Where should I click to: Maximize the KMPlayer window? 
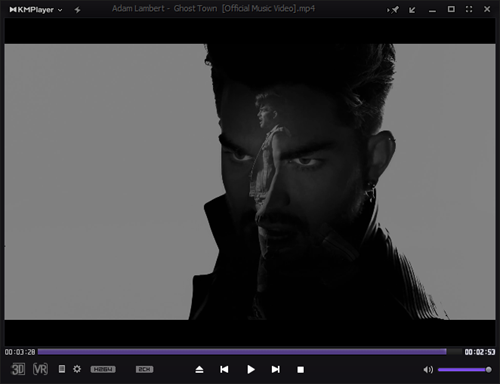[x=451, y=9]
